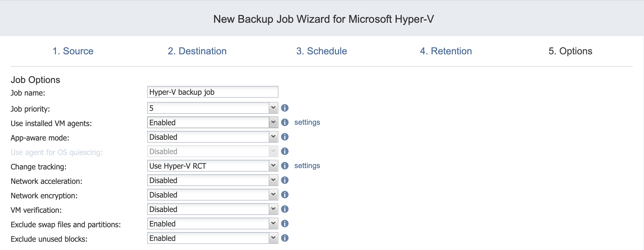This screenshot has width=644, height=250.
Task: Go to the 2. Destination step
Action: pos(197,51)
